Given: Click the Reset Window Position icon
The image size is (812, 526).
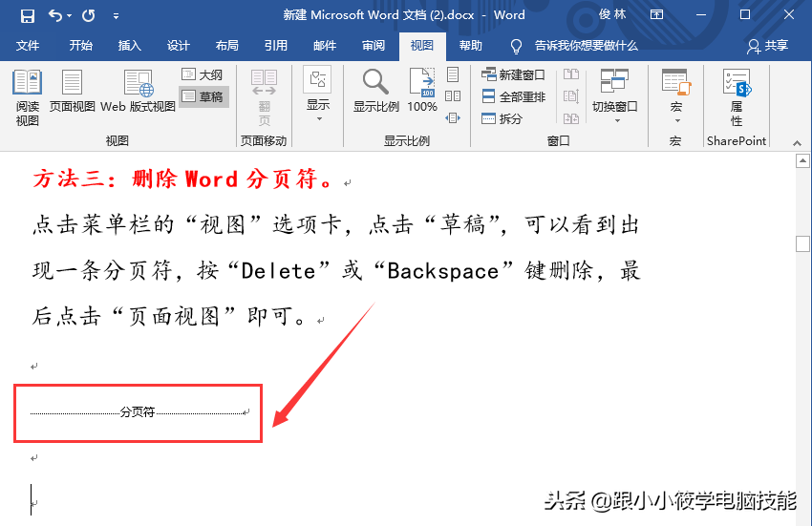Looking at the screenshot, I should [x=570, y=118].
